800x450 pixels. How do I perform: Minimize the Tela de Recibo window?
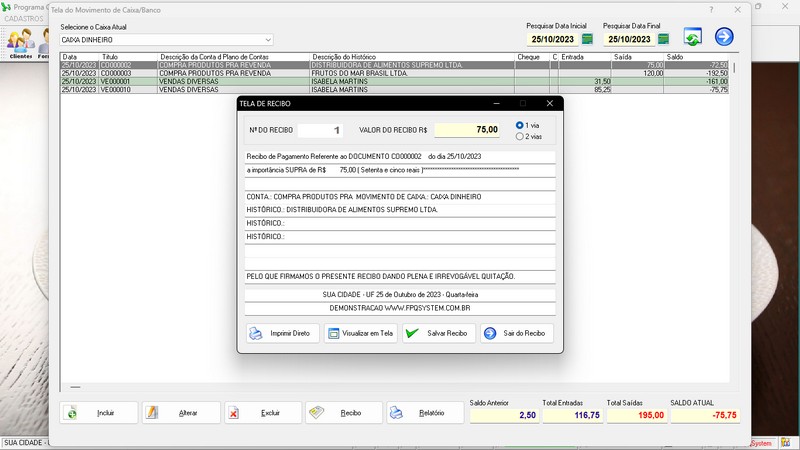click(x=496, y=104)
